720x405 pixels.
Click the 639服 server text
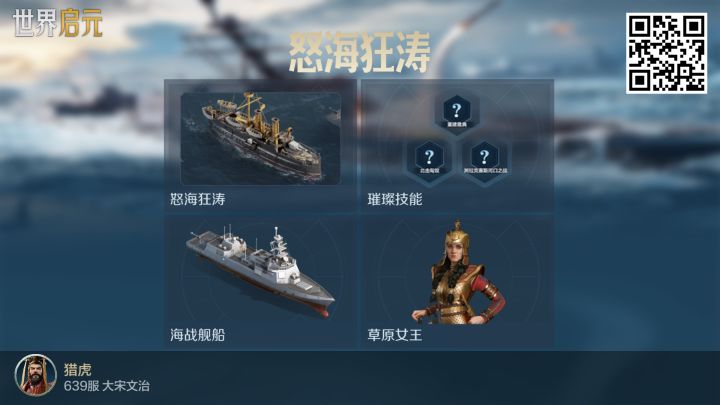point(81,386)
